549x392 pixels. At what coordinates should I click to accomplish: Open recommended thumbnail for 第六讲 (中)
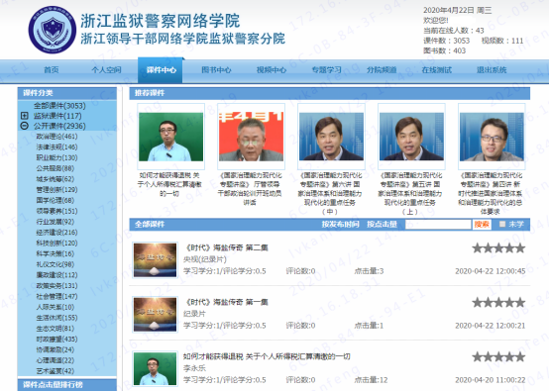pos(331,137)
